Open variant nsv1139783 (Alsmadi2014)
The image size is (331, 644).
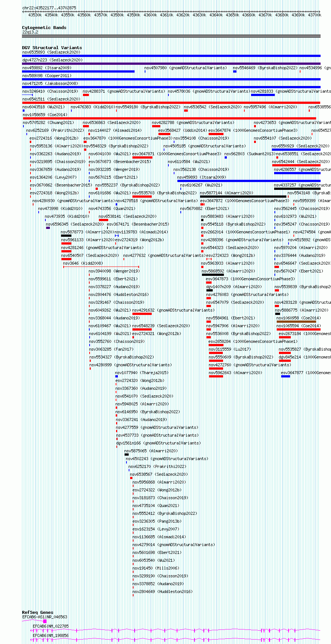tap(141, 232)
